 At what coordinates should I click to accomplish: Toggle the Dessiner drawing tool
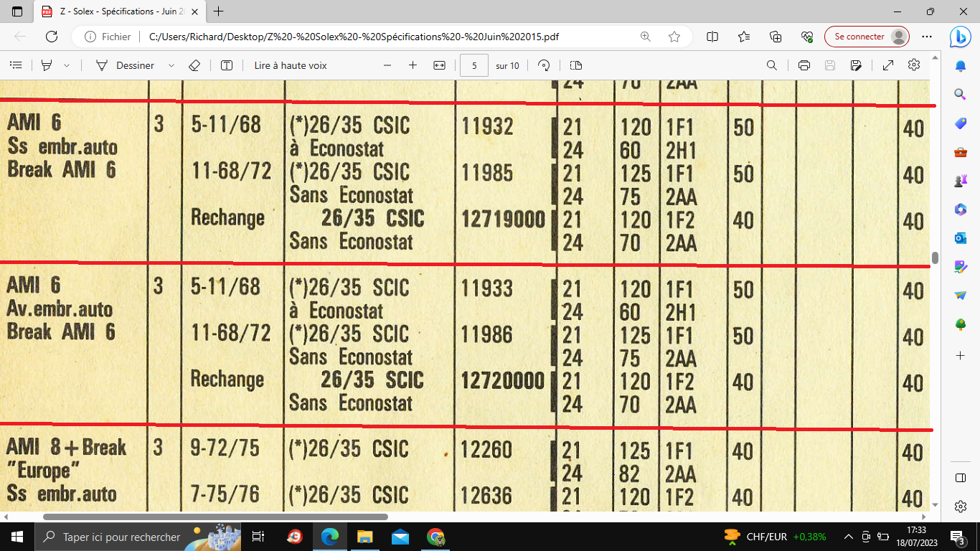click(x=126, y=65)
